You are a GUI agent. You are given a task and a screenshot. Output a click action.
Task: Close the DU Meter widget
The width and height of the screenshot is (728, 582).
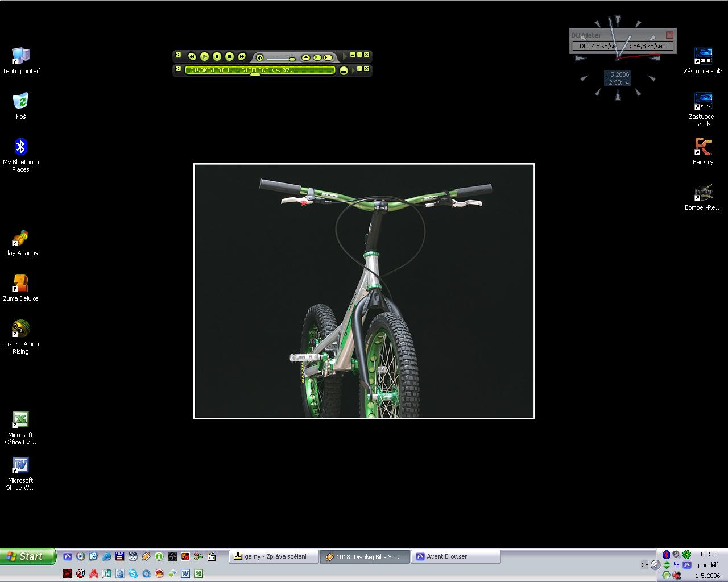coord(669,35)
